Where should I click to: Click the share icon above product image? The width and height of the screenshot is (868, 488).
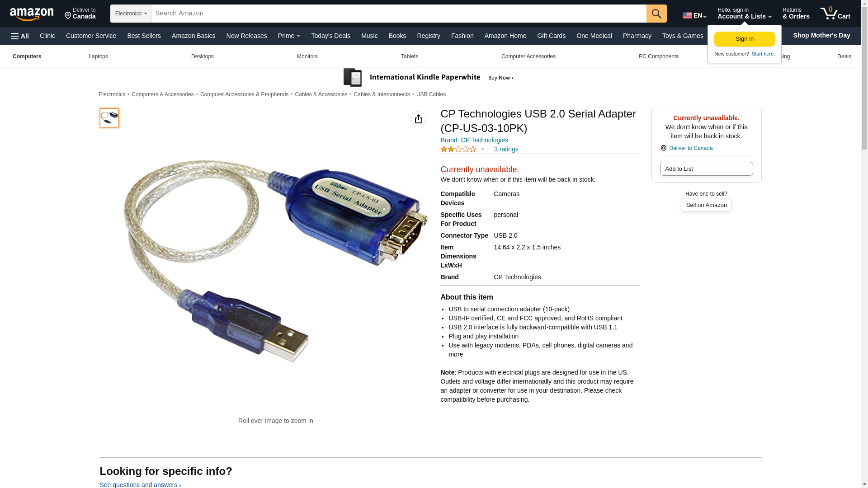419,119
